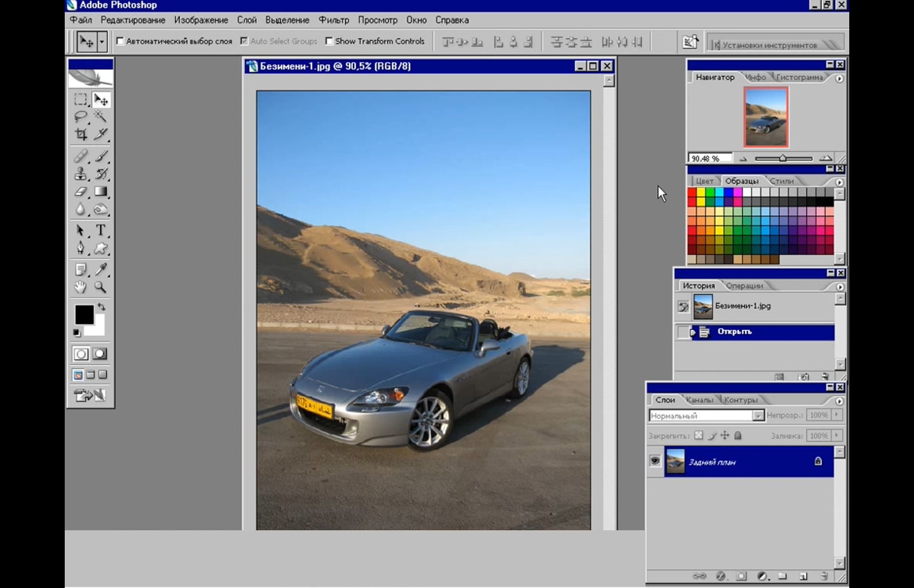Image resolution: width=914 pixels, height=588 pixels.
Task: Select the Blur tool
Action: click(81, 209)
